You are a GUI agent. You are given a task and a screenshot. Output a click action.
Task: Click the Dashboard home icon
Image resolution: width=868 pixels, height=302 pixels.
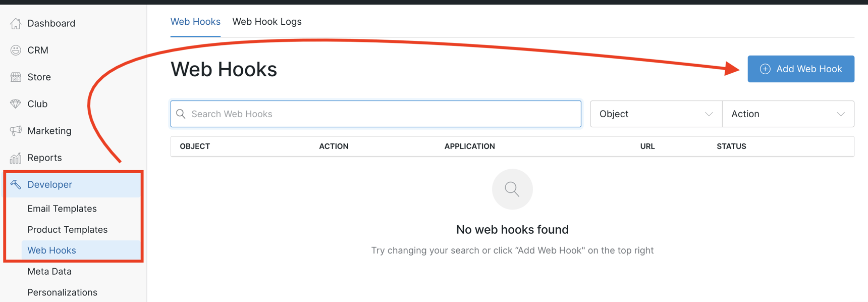16,23
